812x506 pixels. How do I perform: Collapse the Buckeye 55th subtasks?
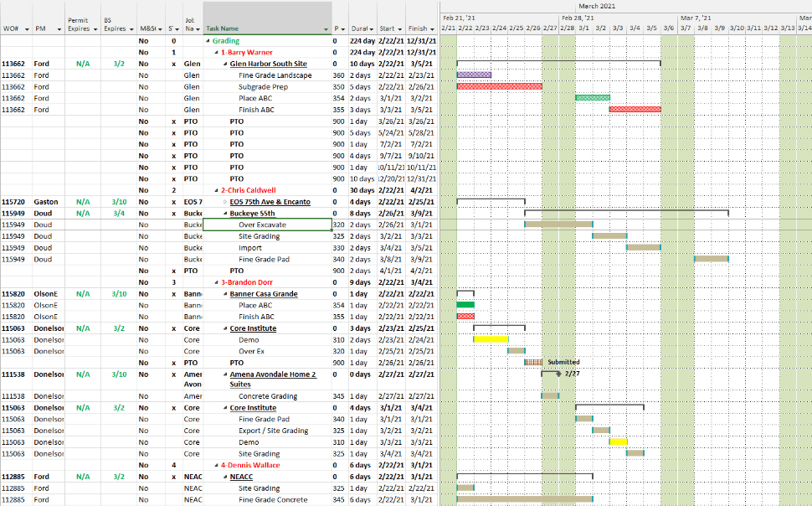point(225,213)
